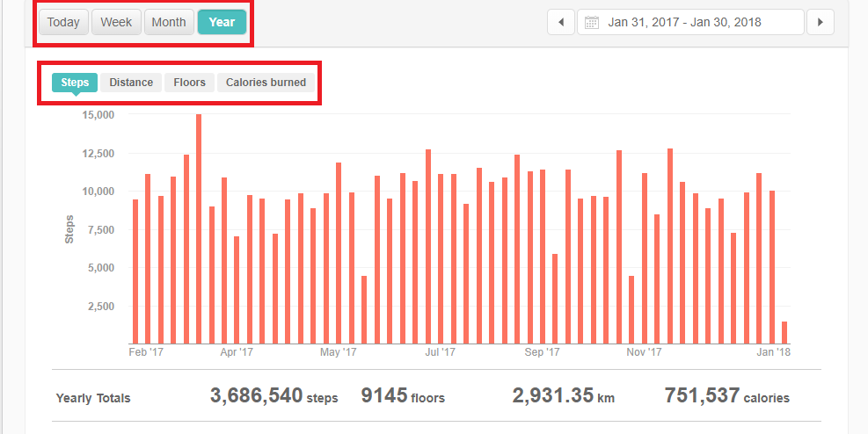Click the tallest bar reaching 15,000 steps
The width and height of the screenshot is (868, 434).
pyautogui.click(x=199, y=228)
